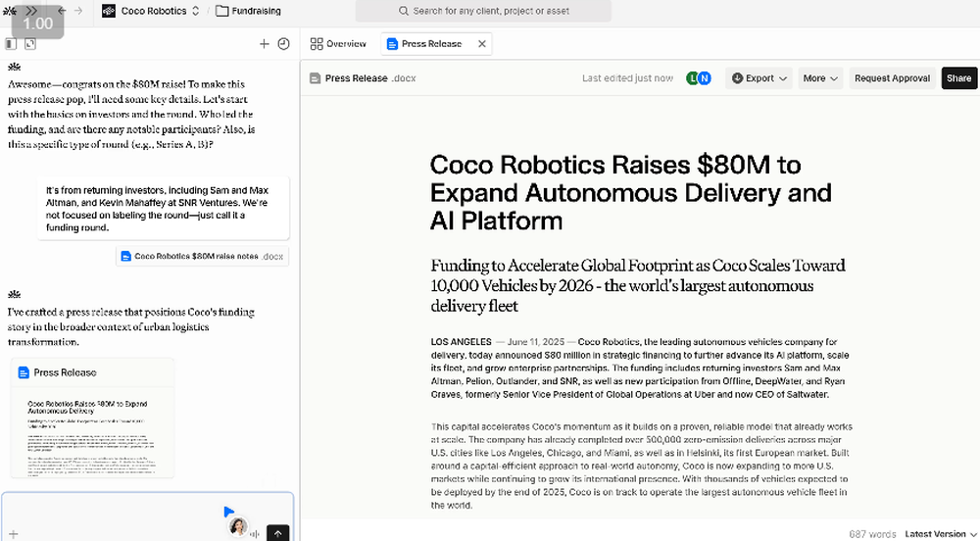Click the app logo in the top-left corner

pyautogui.click(x=10, y=11)
